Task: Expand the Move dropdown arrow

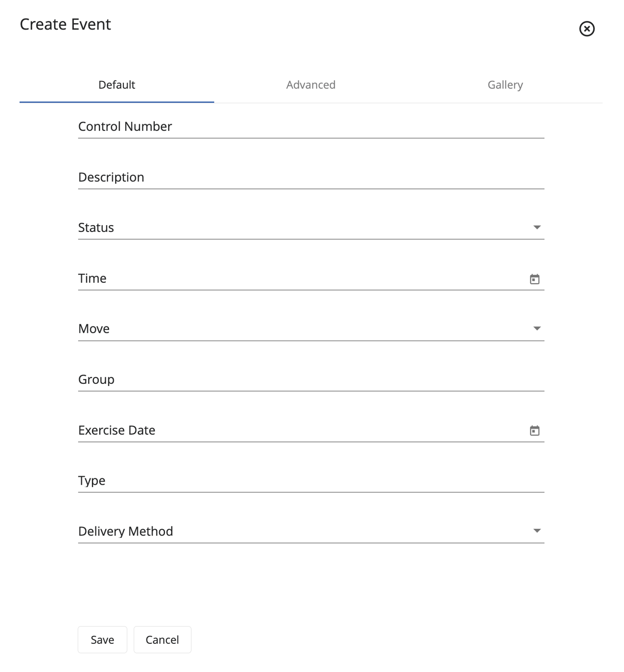Action: (537, 329)
